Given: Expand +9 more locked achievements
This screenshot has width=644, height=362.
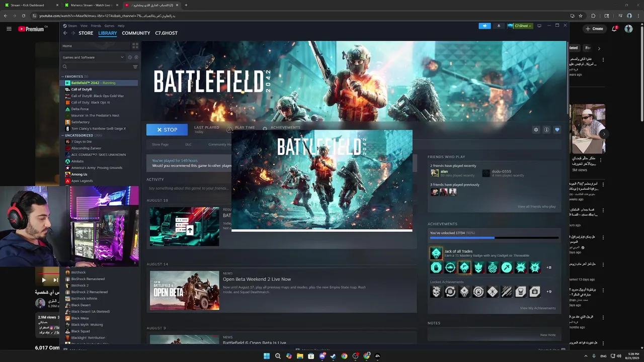Looking at the screenshot, I should click(549, 292).
